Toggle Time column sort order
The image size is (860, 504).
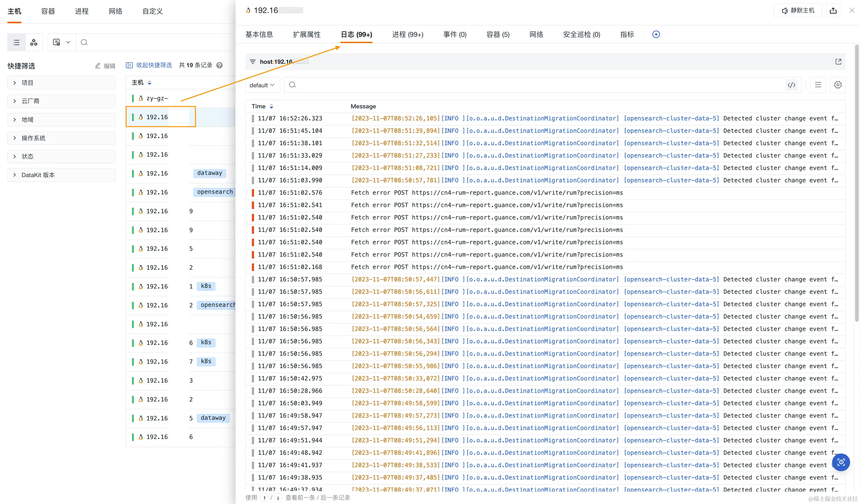(271, 106)
